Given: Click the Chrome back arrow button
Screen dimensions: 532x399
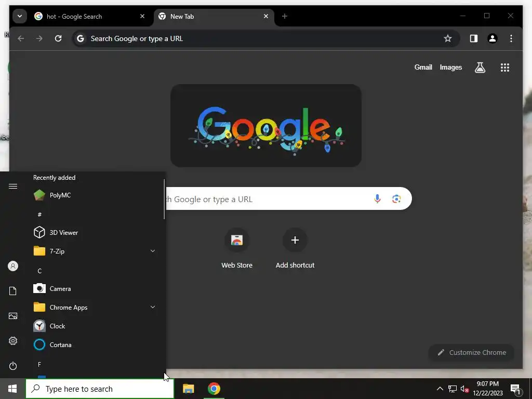Looking at the screenshot, I should [x=21, y=38].
